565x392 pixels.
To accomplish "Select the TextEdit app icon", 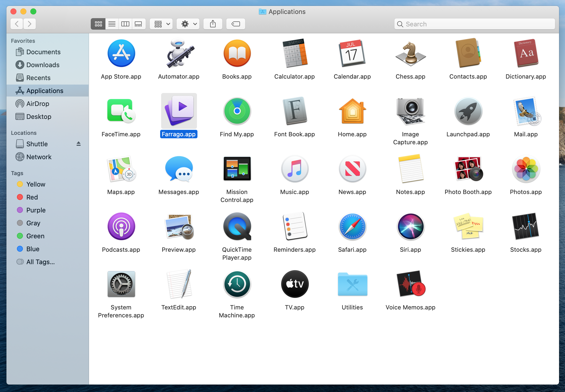I will [x=179, y=284].
